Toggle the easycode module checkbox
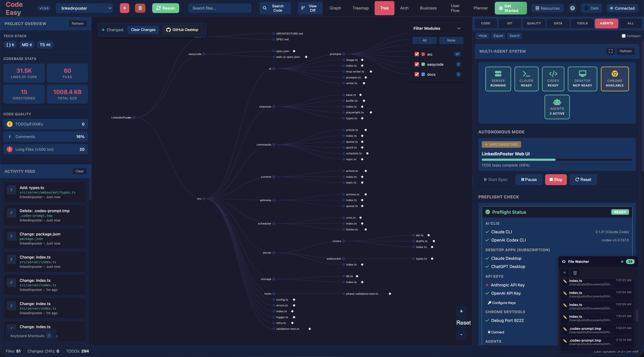The height and width of the screenshot is (357, 644). click(416, 64)
